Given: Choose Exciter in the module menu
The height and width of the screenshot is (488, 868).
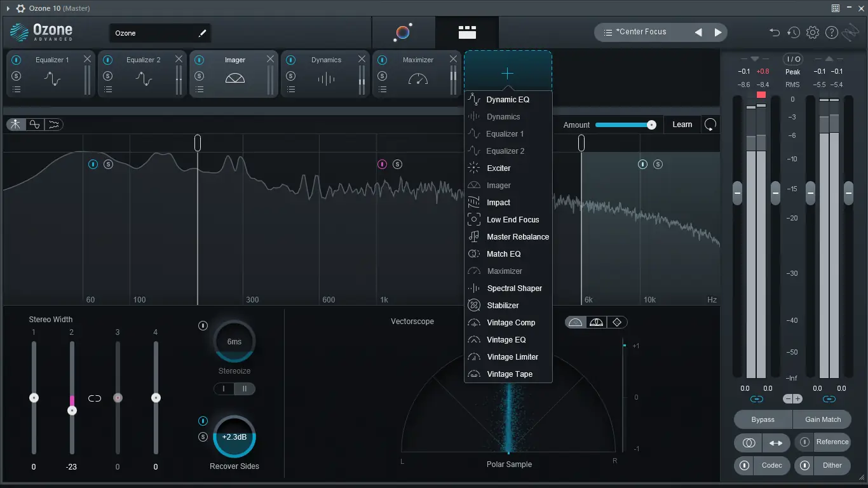Looking at the screenshot, I should click(508, 168).
